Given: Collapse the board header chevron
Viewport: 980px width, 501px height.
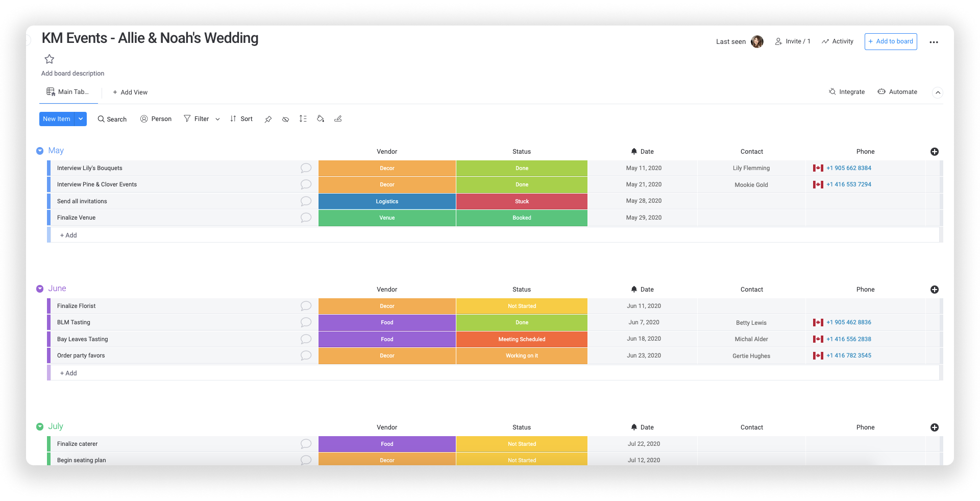Looking at the screenshot, I should coord(938,92).
